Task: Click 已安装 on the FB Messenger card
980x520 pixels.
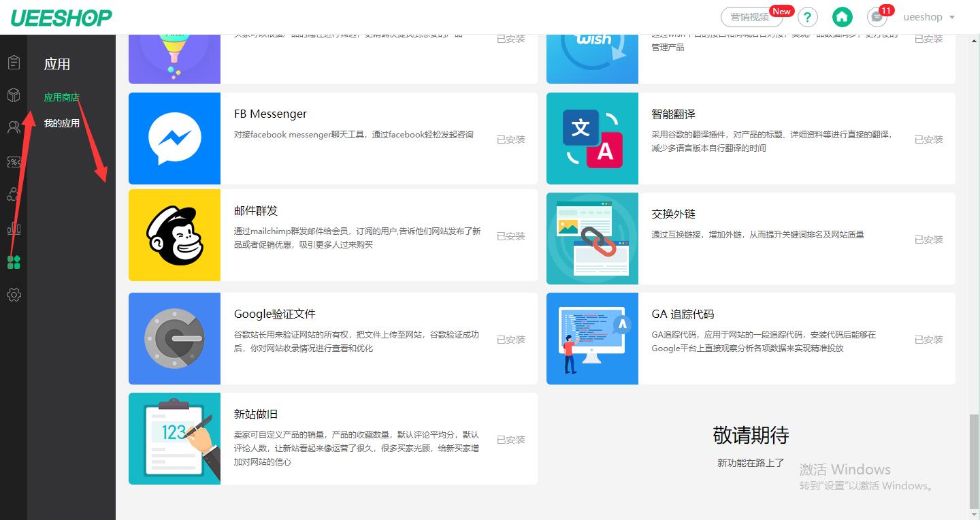Action: point(511,140)
